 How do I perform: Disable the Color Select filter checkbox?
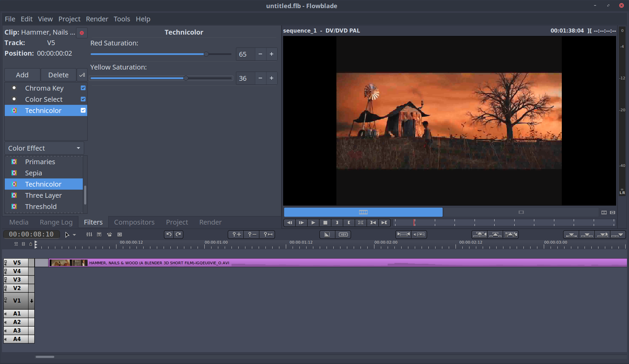[x=83, y=99]
